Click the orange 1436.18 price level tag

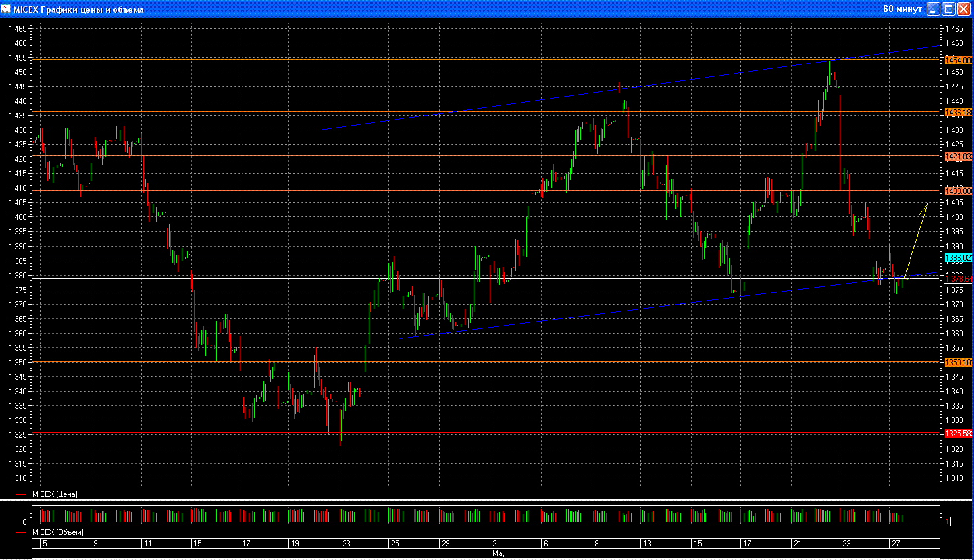[x=958, y=113]
